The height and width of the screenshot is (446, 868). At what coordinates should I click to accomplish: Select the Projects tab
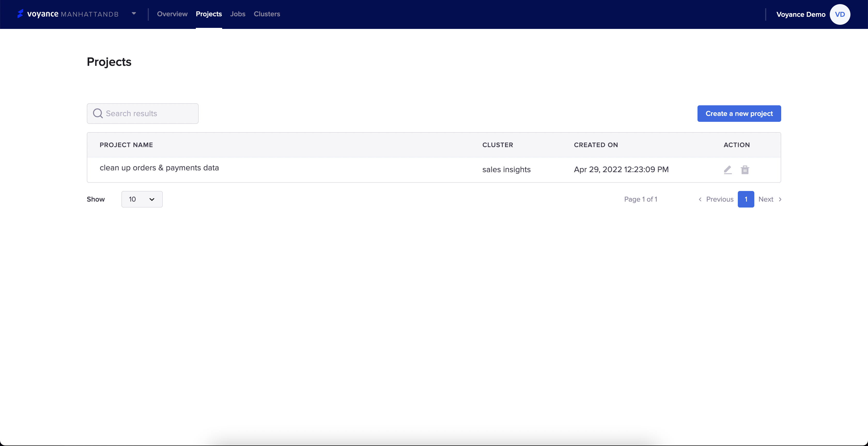(208, 14)
